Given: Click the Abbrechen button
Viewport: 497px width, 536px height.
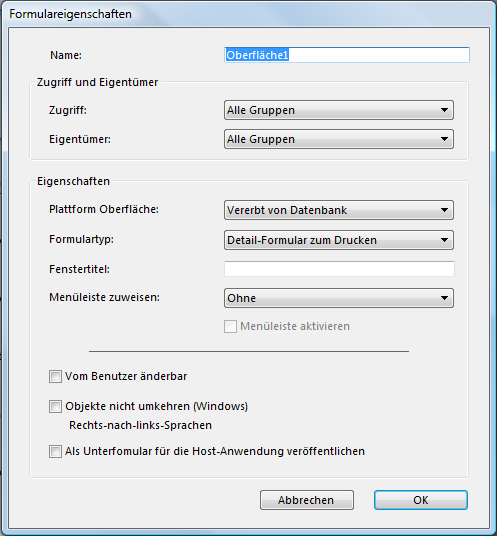Looking at the screenshot, I should tap(307, 500).
